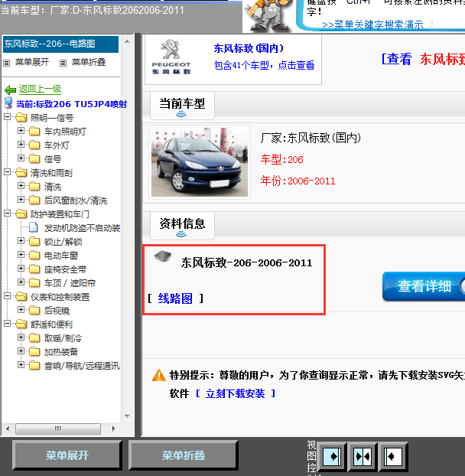Screen dimensions: 465x476
Task: Click the current model computer icon
Action: [x=8, y=103]
